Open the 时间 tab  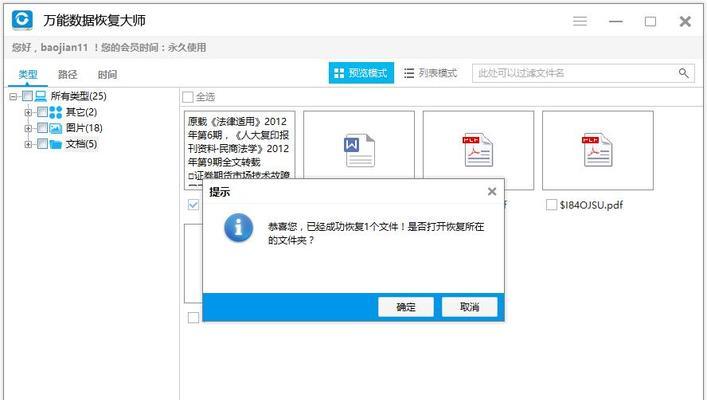(107, 74)
